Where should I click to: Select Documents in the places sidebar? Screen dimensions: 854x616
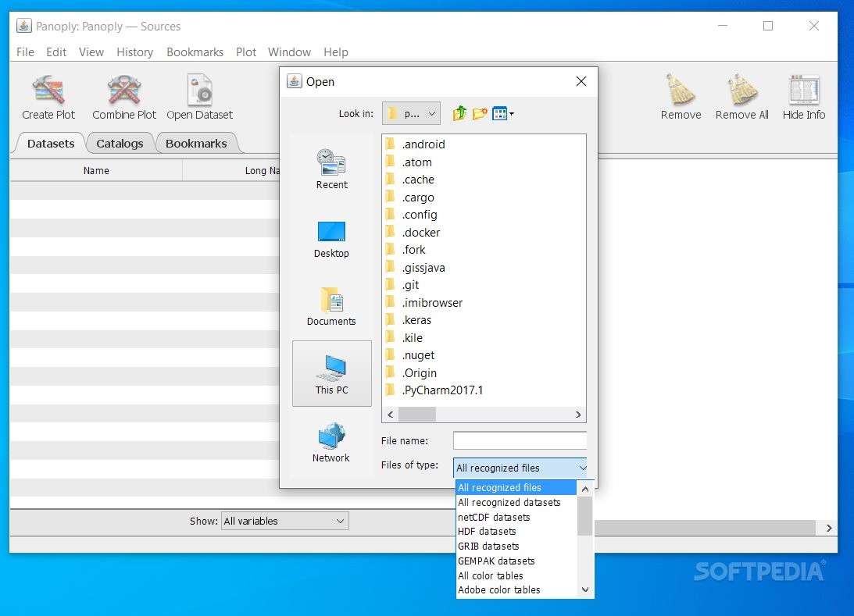[332, 306]
